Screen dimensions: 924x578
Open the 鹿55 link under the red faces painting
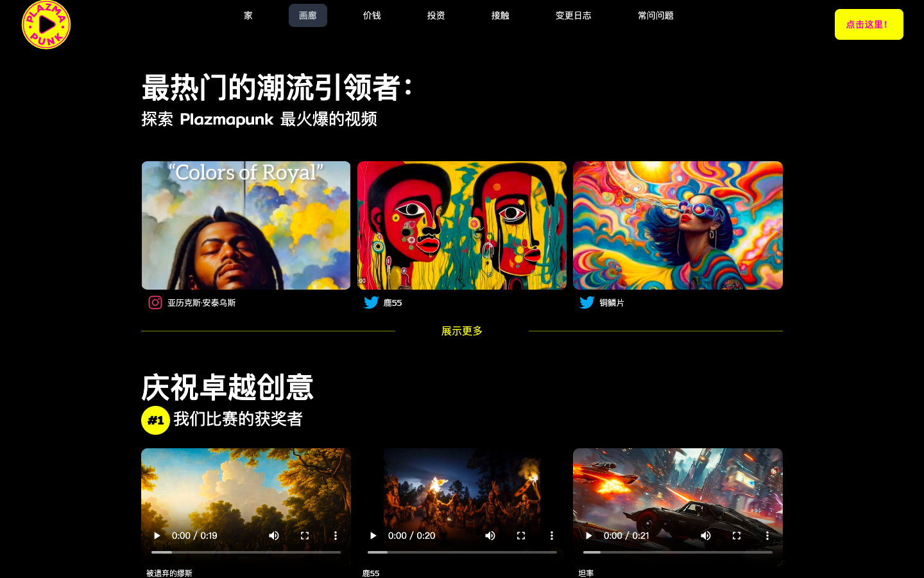[x=393, y=302]
